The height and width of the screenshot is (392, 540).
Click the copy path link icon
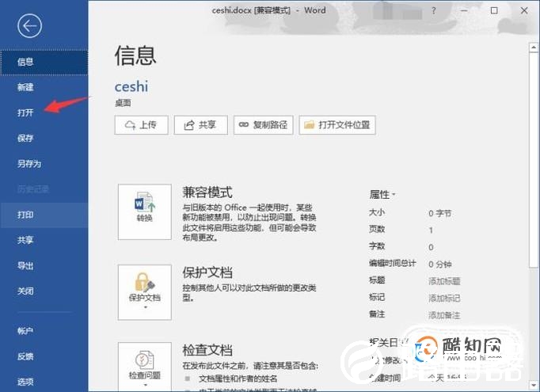[x=244, y=124]
